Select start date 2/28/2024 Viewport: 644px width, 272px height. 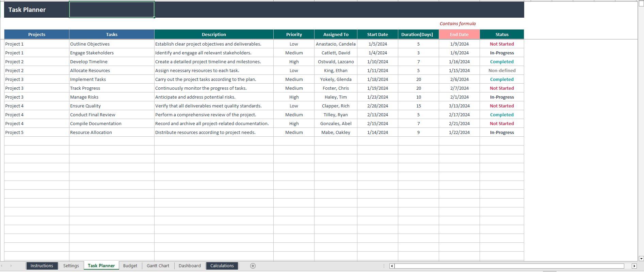[377, 106]
